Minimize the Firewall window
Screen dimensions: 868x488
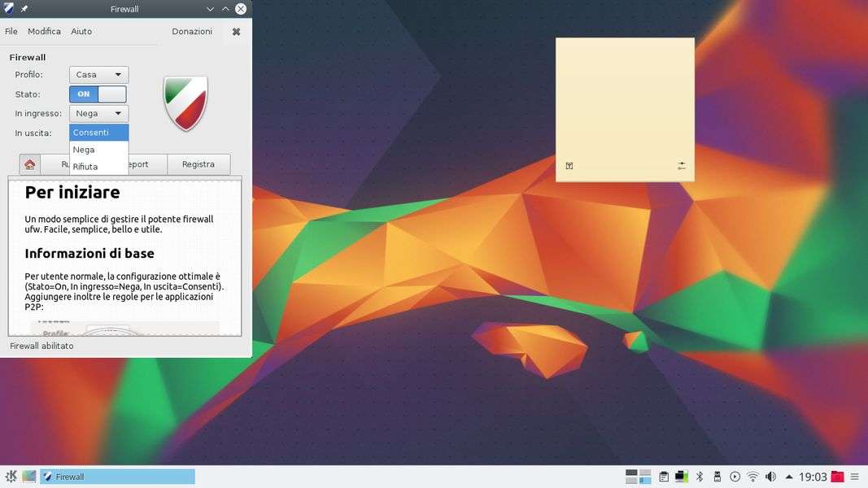tap(210, 9)
